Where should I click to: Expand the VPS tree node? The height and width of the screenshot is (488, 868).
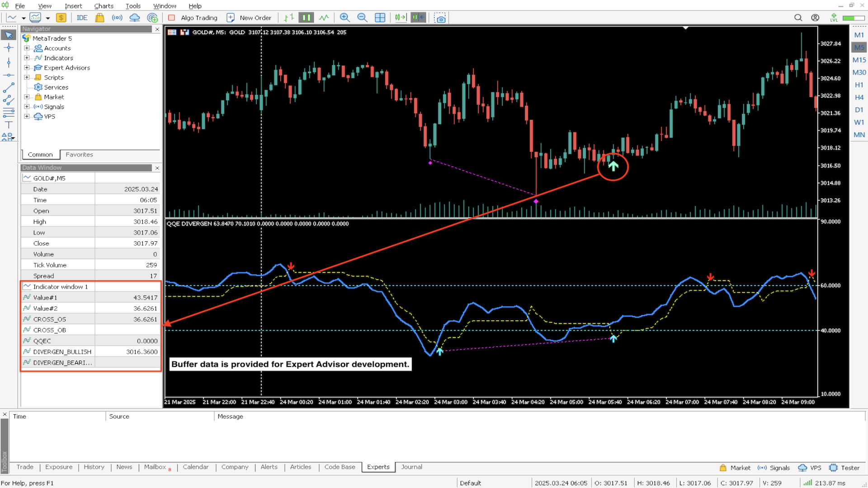click(x=27, y=116)
